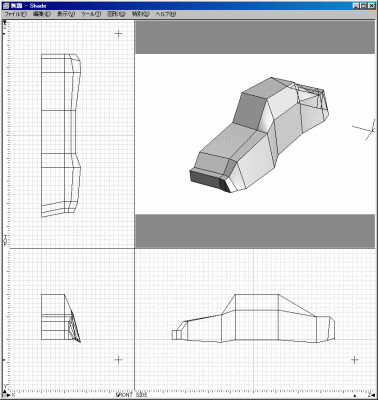This screenshot has height=400, width=378.
Task: Open the ファイル (File) menu
Action: tap(15, 14)
